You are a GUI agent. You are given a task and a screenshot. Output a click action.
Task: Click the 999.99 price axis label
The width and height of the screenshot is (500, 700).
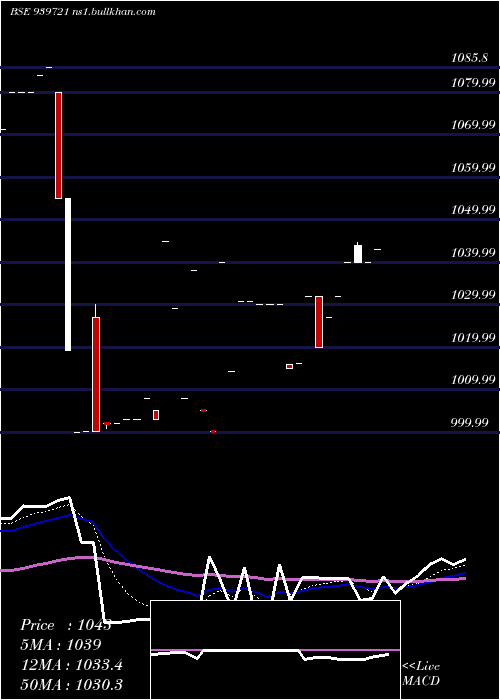(x=469, y=422)
